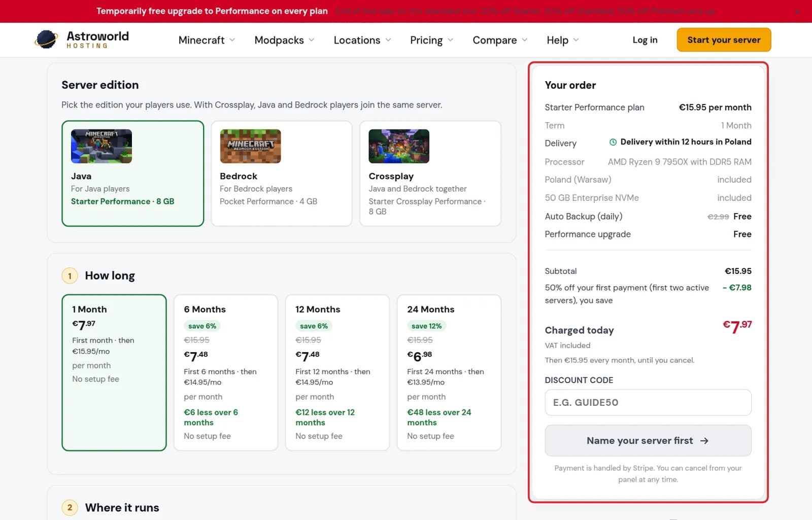
Task: Click '50 GB Enterprise NVMe' order line
Action: click(648, 198)
